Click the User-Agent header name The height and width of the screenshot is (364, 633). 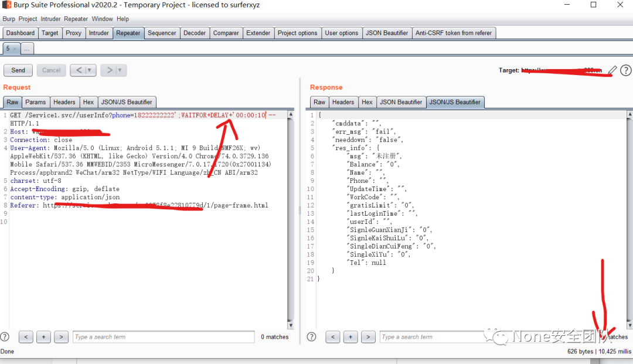click(x=29, y=148)
